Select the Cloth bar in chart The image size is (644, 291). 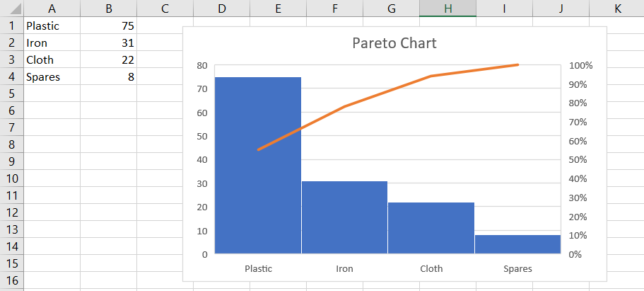431,228
